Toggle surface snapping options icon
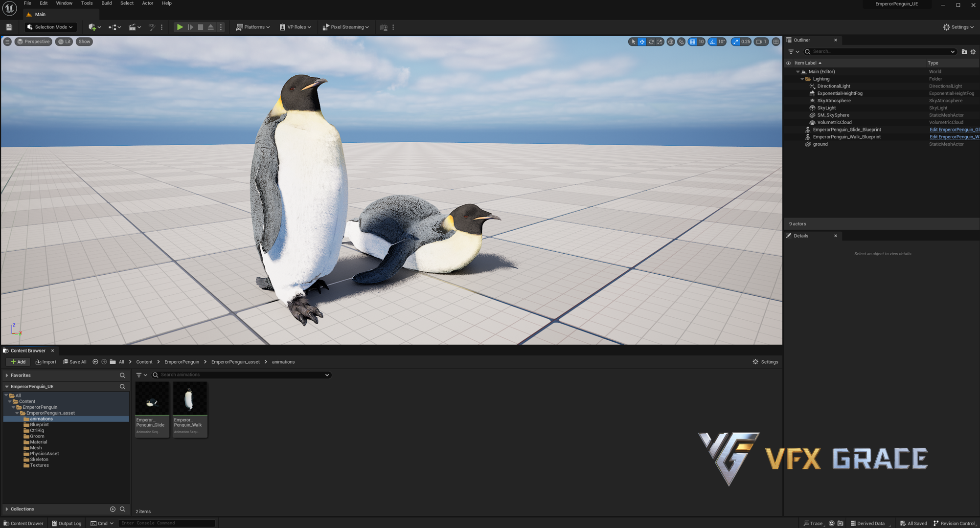The image size is (980, 528). pyautogui.click(x=681, y=42)
